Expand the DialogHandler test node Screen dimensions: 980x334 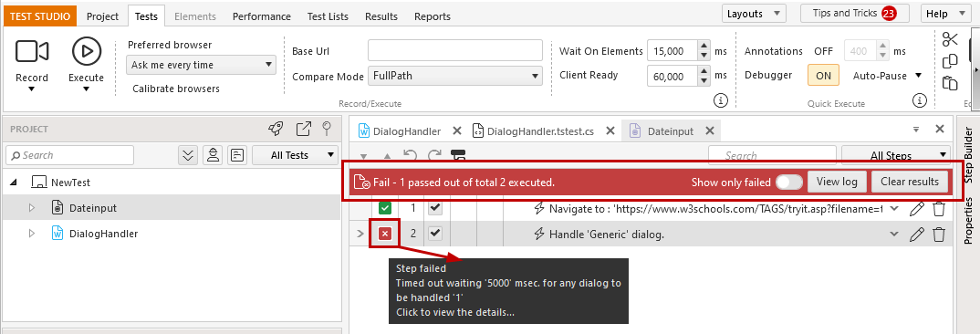point(32,234)
